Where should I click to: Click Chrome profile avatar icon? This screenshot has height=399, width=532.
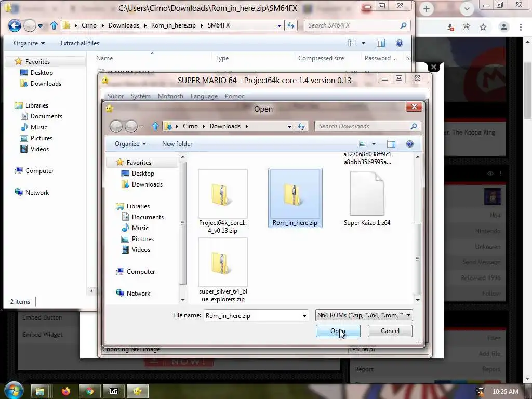click(504, 27)
